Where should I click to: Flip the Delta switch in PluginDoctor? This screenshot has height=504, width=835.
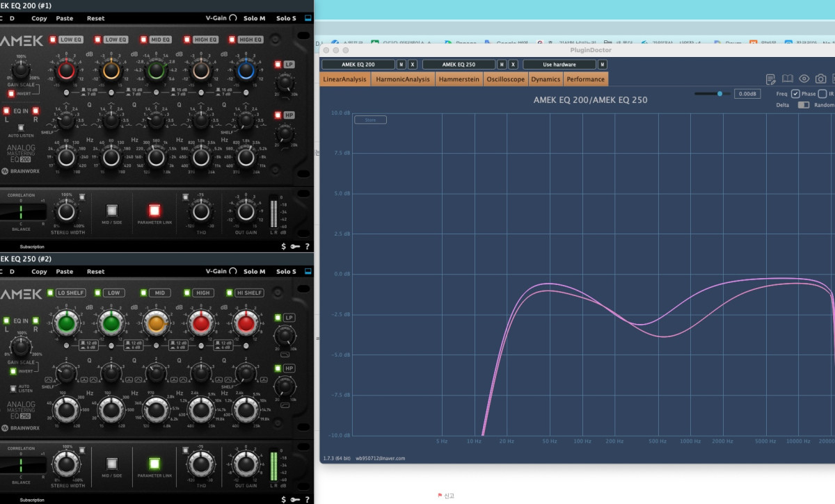pos(804,105)
